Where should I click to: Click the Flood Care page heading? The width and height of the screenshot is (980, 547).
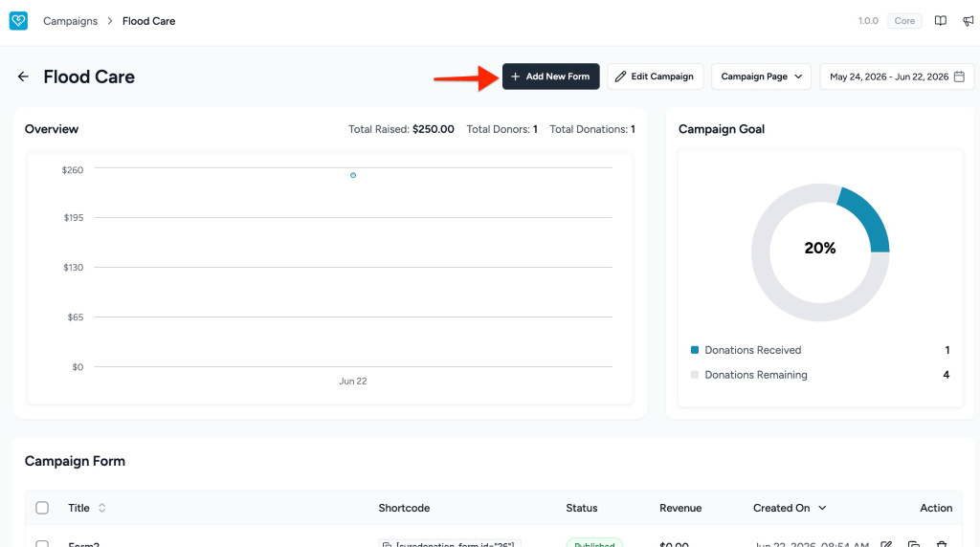click(89, 77)
